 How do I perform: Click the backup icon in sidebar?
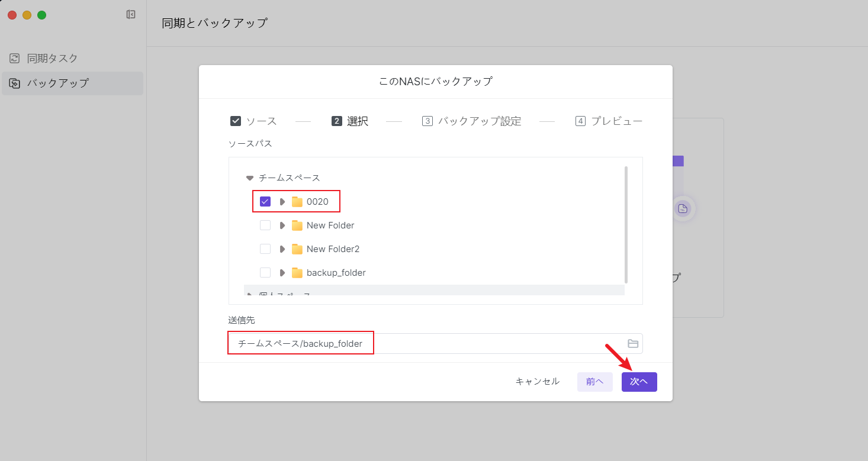coord(14,83)
